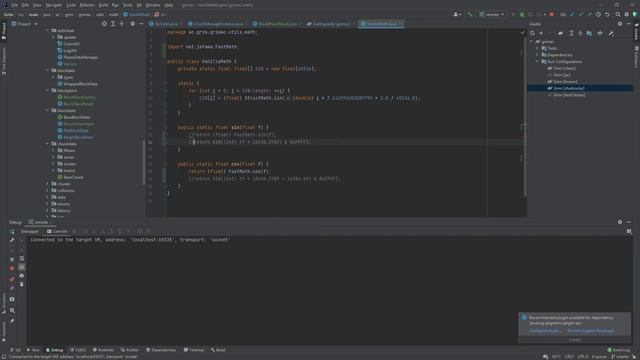
Task: Click Reload Gradle projects icon
Action: (532, 33)
